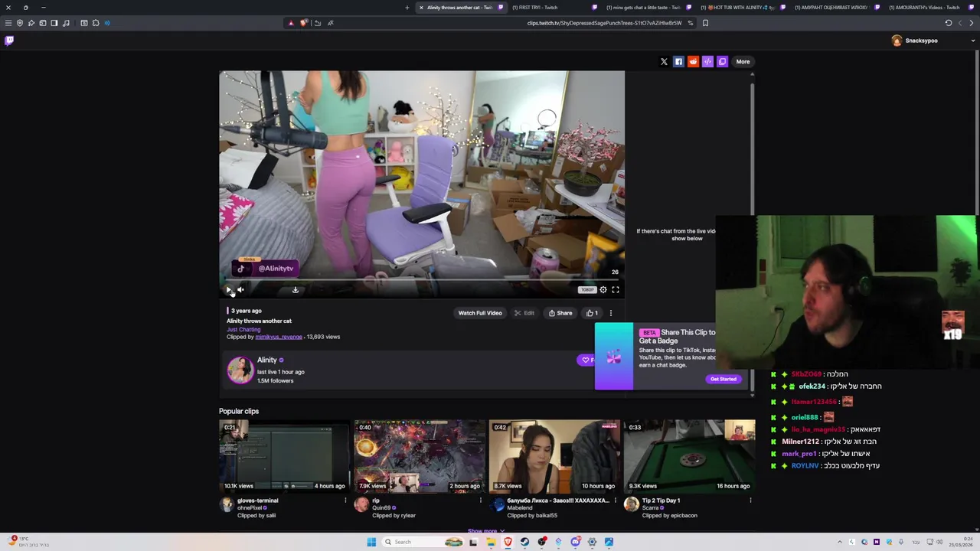The image size is (980, 551).
Task: Open Windows Start menu
Action: pos(371,542)
